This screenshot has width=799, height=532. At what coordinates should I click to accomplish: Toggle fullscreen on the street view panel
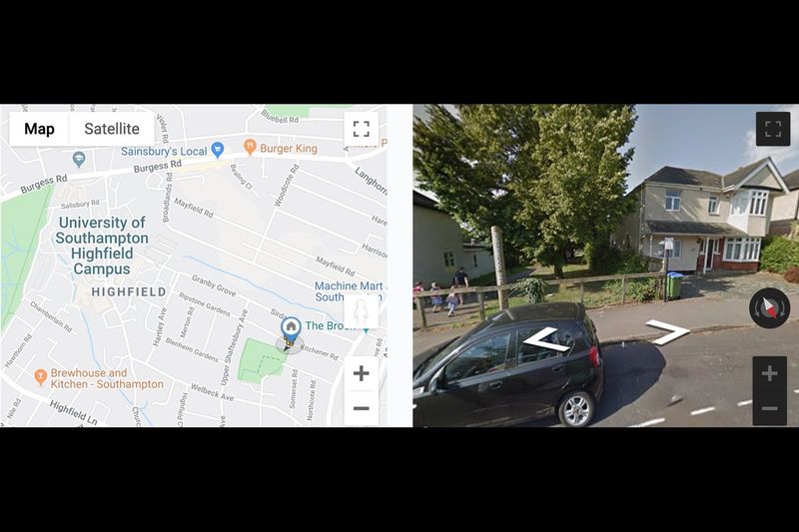[773, 129]
